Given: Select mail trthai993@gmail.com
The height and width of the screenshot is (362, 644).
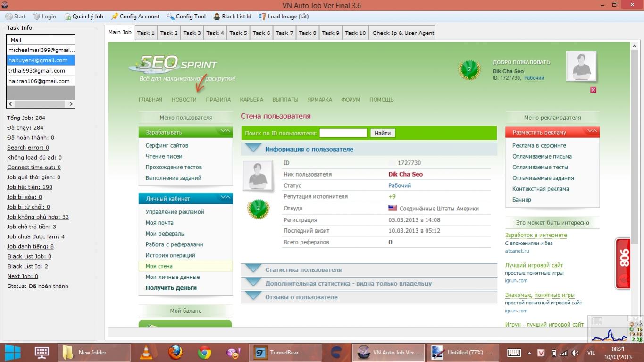Looking at the screenshot, I should click(41, 71).
